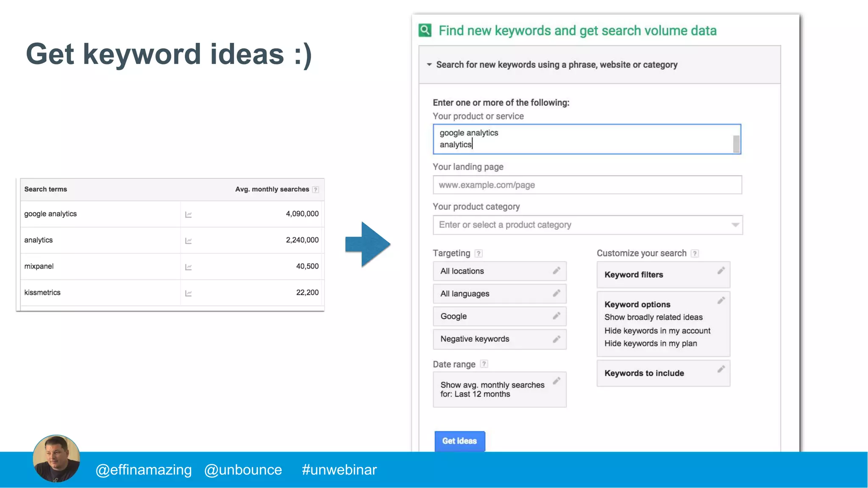Click the 2,240,000 searches value
868x488 pixels.
(302, 240)
